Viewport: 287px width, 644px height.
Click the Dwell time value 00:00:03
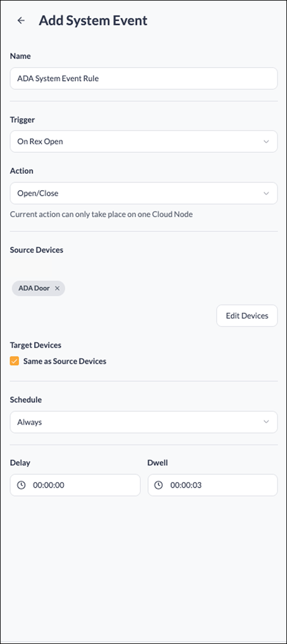pos(186,485)
